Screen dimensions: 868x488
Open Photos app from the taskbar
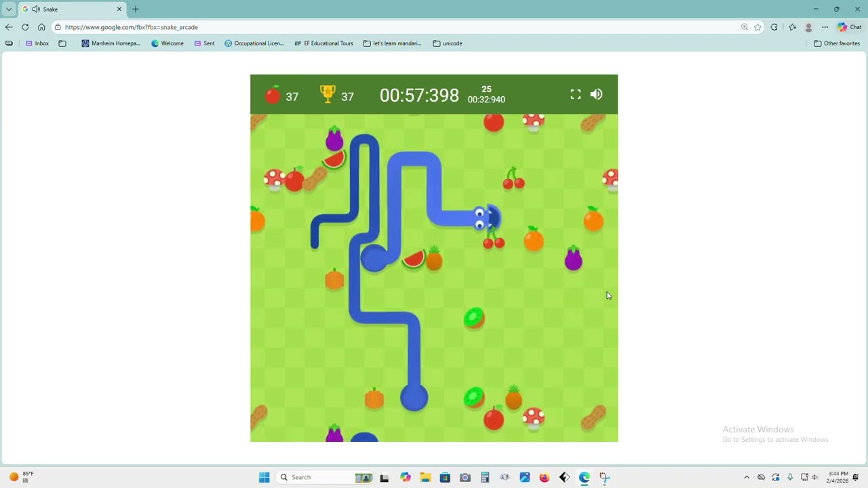(525, 477)
